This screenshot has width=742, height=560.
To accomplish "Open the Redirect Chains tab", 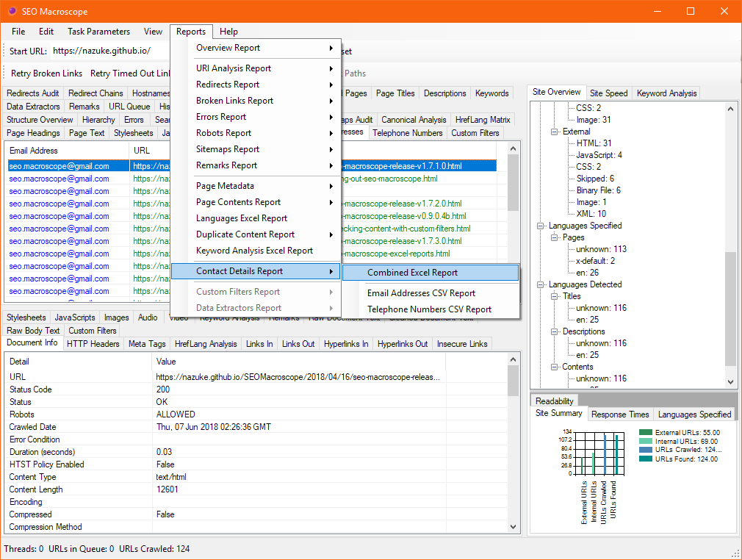I will (x=96, y=93).
